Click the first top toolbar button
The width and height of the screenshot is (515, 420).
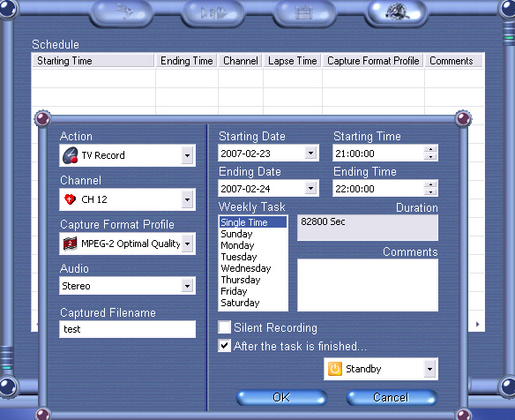point(123,12)
